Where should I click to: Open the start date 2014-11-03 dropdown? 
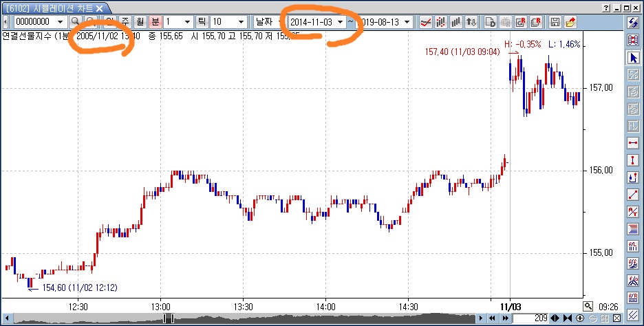pyautogui.click(x=339, y=21)
